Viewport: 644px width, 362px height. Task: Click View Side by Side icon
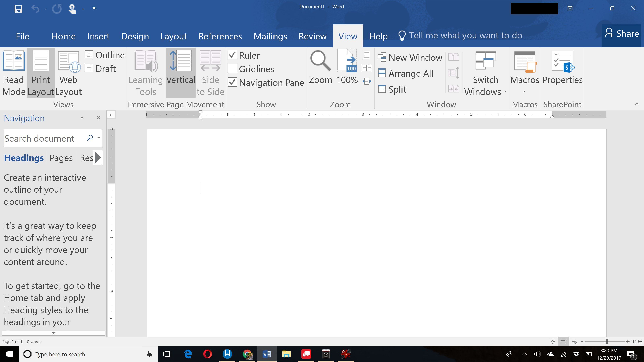click(x=454, y=57)
